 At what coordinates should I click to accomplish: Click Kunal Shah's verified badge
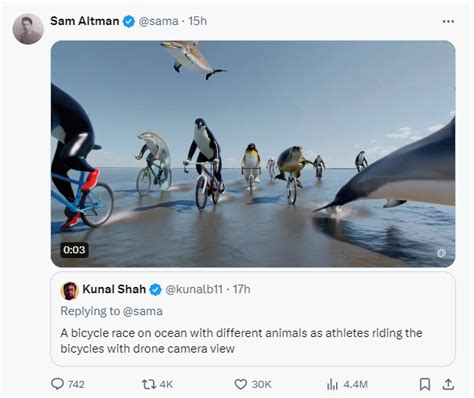155,289
